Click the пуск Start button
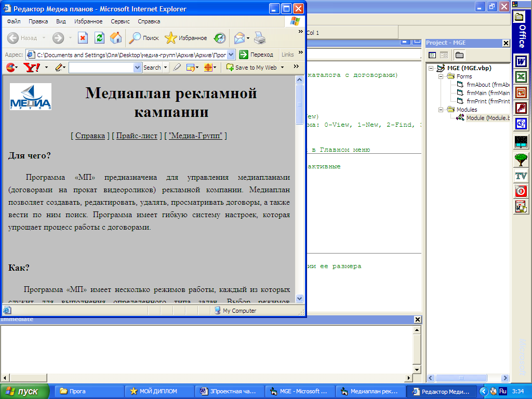The image size is (532, 399). click(x=24, y=391)
